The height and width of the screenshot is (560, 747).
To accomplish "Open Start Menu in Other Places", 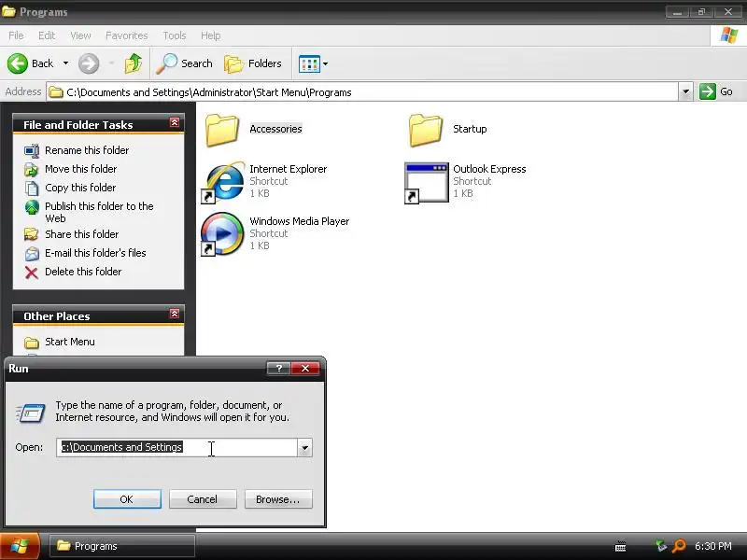I will pos(69,342).
